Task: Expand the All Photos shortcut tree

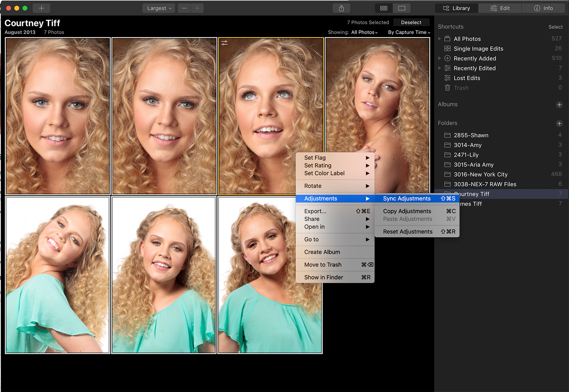Action: 440,39
